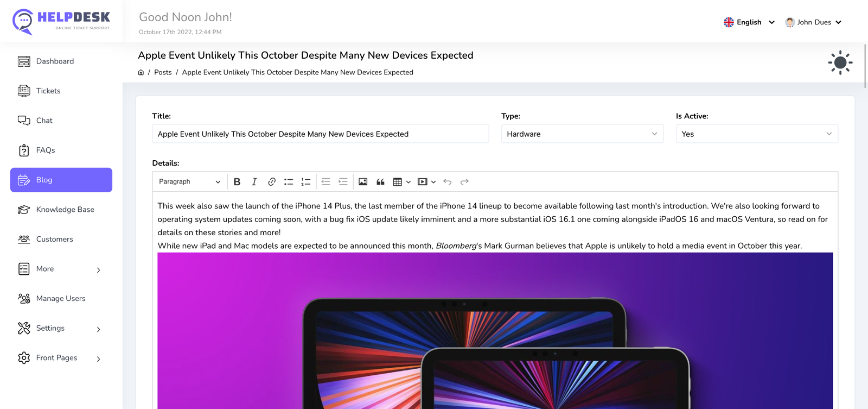Click the Bold formatting icon

click(x=237, y=182)
